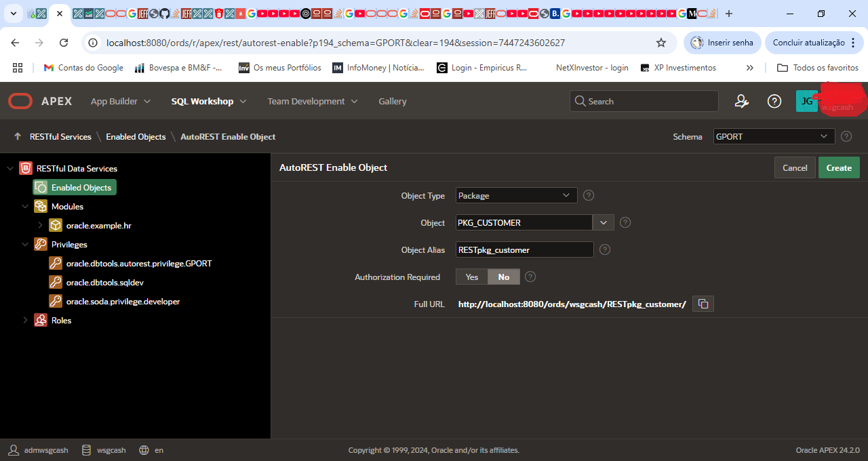Click the Object Alias input field
This screenshot has width=868, height=461.
coord(525,249)
